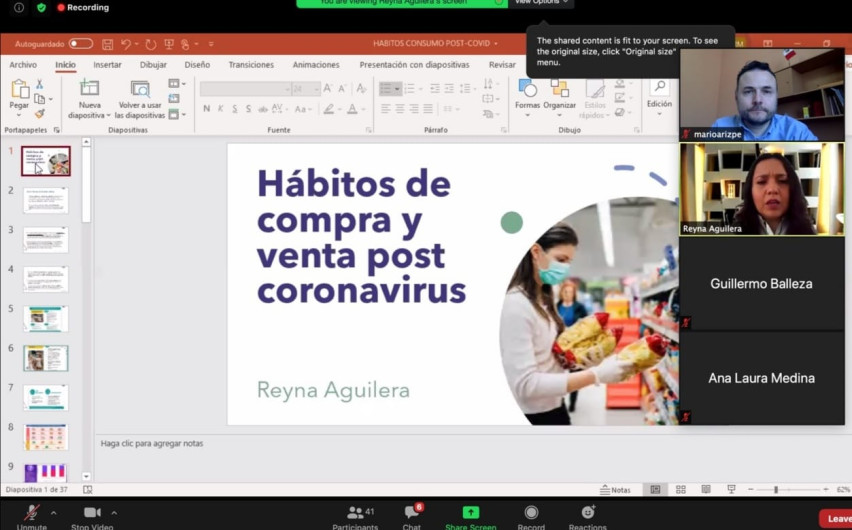Open the font name combo box
Image resolution: width=852 pixels, height=530 pixels.
pos(245,88)
